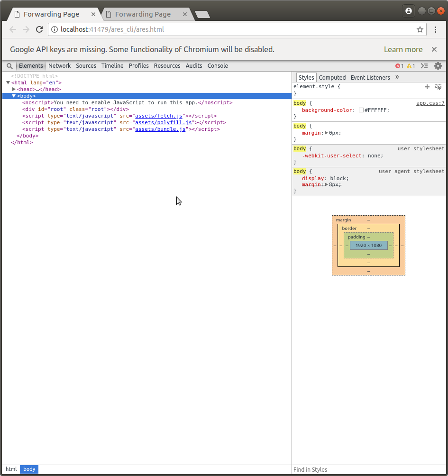448x476 pixels.
Task: Bookmark page with star icon
Action: tap(420, 29)
